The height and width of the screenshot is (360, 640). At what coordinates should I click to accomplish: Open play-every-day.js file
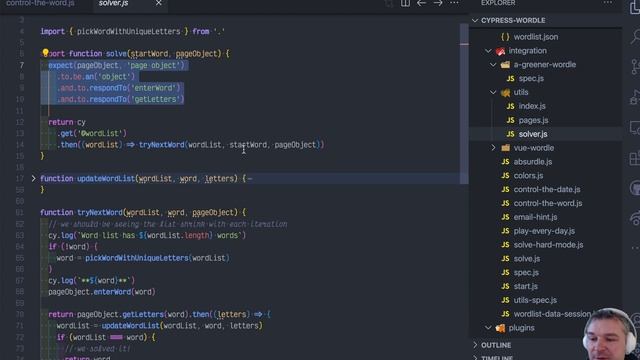click(544, 231)
